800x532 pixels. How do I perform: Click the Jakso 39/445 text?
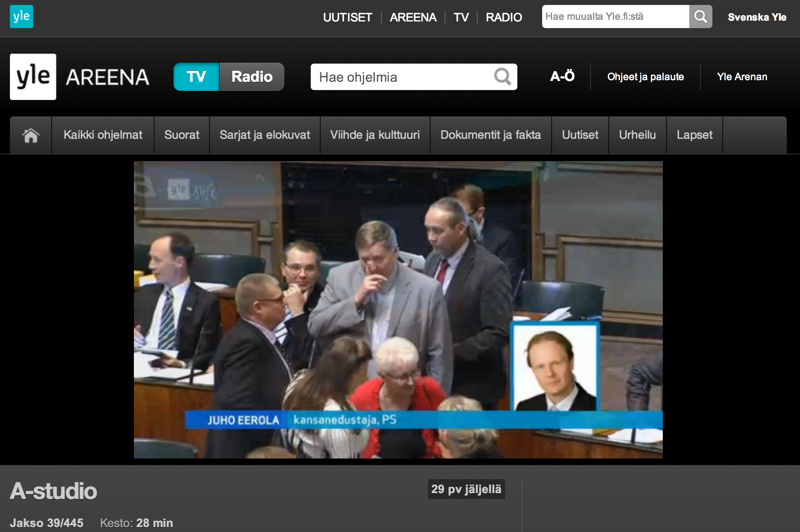(x=47, y=523)
